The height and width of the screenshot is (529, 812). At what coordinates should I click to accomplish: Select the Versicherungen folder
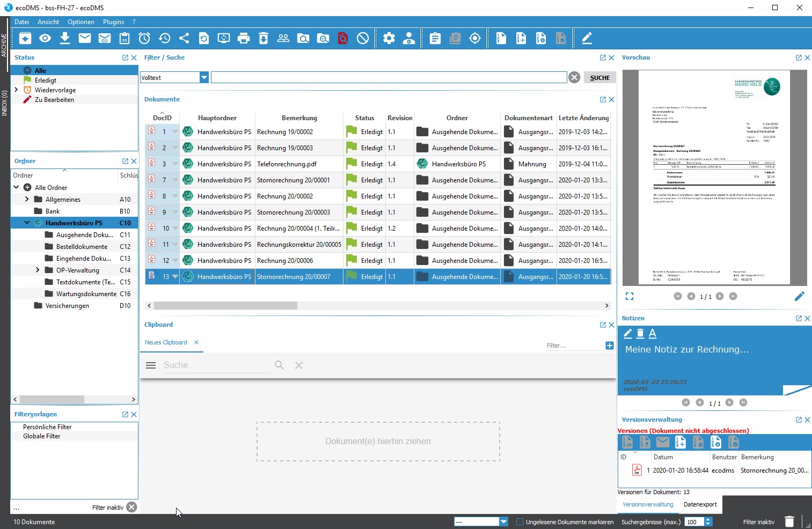[x=67, y=305]
